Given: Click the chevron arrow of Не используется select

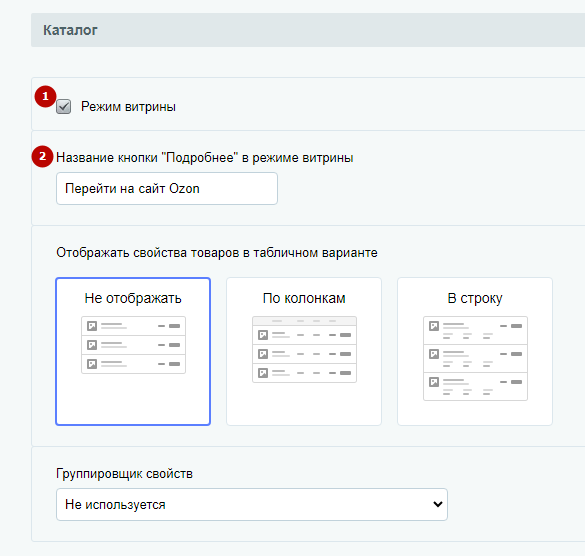Looking at the screenshot, I should click(437, 504).
